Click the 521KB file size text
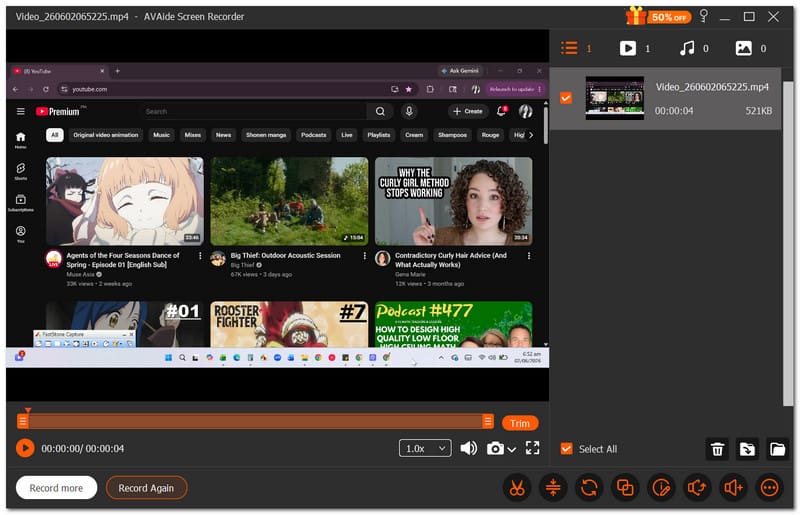This screenshot has width=800, height=515. tap(758, 111)
